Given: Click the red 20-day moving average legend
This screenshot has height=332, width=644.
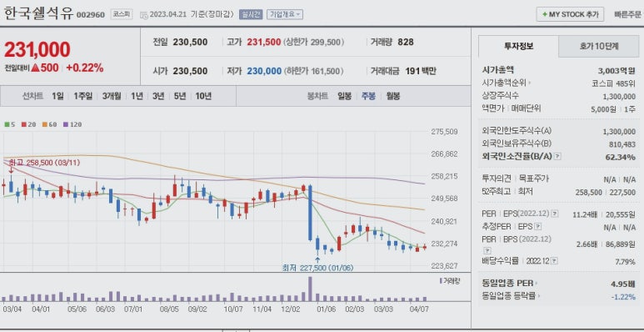Looking at the screenshot, I should [28, 124].
